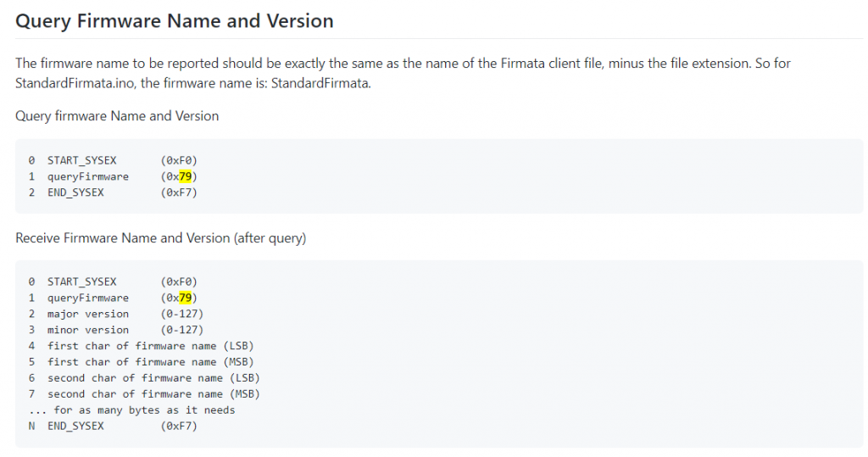
Task: Click the N END_SYSEX line in second block
Action: click(75, 426)
